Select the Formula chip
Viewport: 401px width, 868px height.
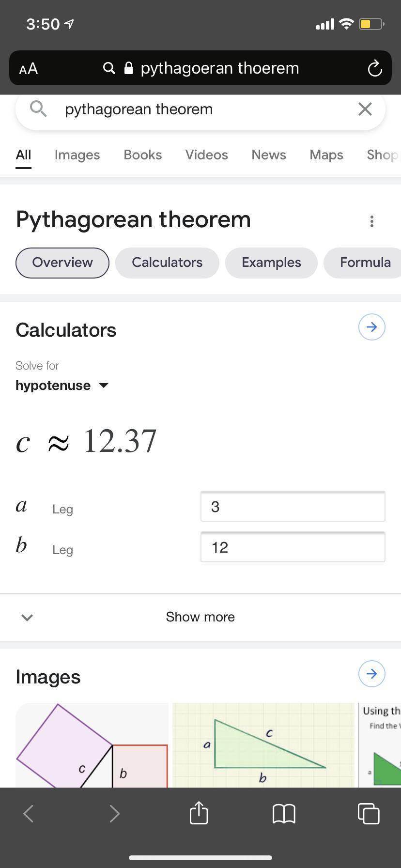362,263
